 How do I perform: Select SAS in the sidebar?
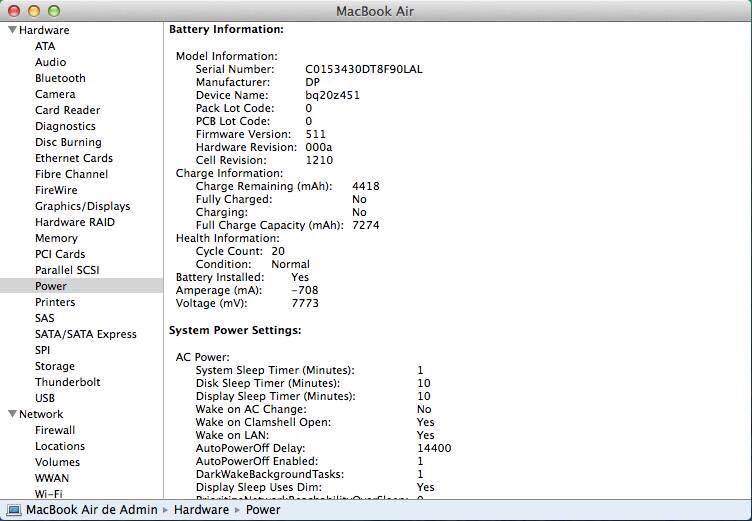(x=45, y=318)
